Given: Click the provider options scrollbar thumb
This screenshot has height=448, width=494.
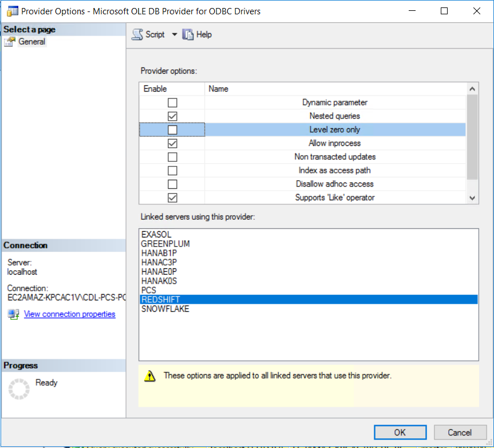Looking at the screenshot, I should tap(472, 137).
